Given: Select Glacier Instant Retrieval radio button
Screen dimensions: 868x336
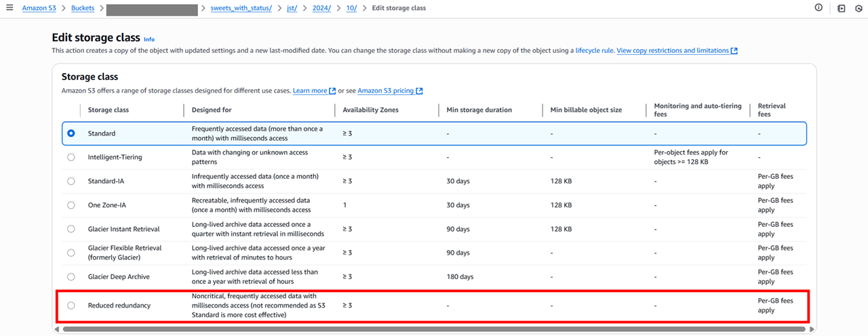Looking at the screenshot, I should pos(71,229).
